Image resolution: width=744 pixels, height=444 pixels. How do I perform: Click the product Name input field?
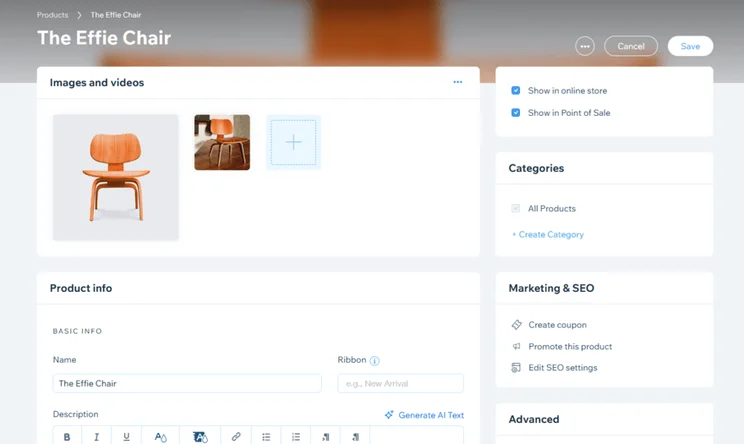(x=187, y=383)
